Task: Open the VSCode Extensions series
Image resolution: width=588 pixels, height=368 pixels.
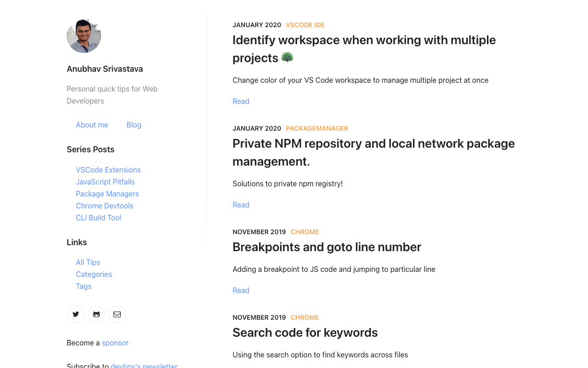Action: [x=108, y=170]
